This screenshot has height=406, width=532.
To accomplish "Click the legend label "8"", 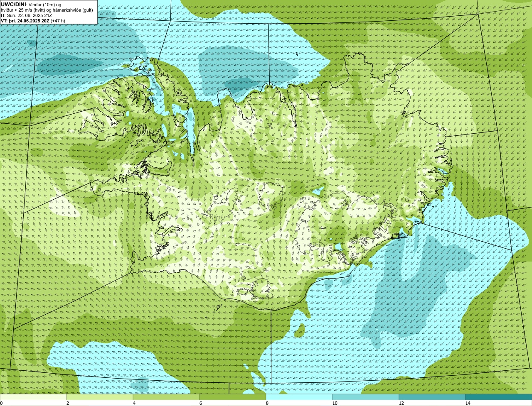I will pos(267,403).
